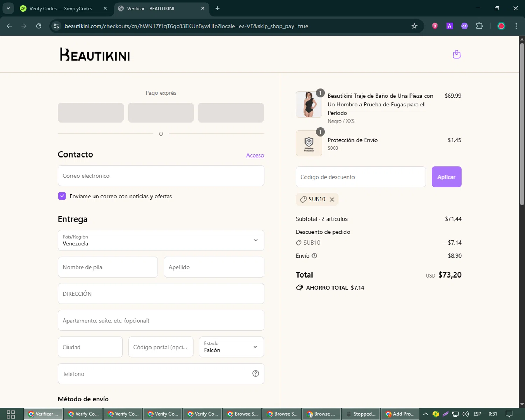525x420 pixels.
Task: Select the Verificar - BEAUTIKINI tab
Action: click(150, 8)
